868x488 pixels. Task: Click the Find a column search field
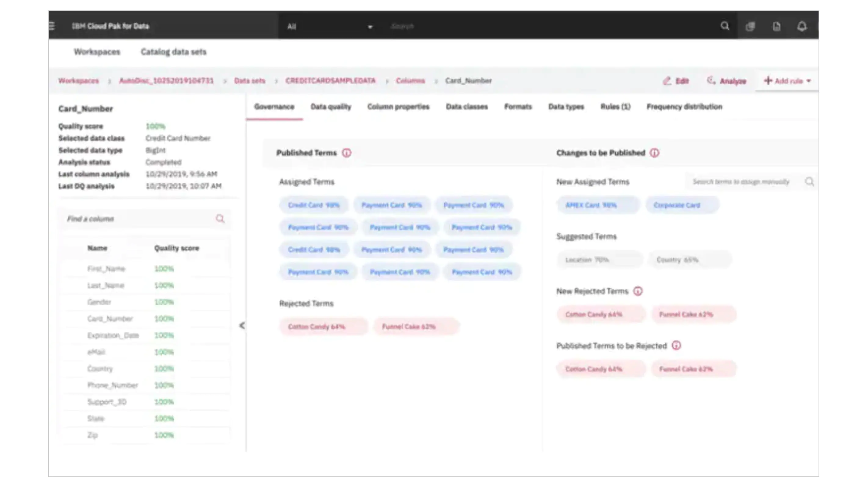click(135, 219)
